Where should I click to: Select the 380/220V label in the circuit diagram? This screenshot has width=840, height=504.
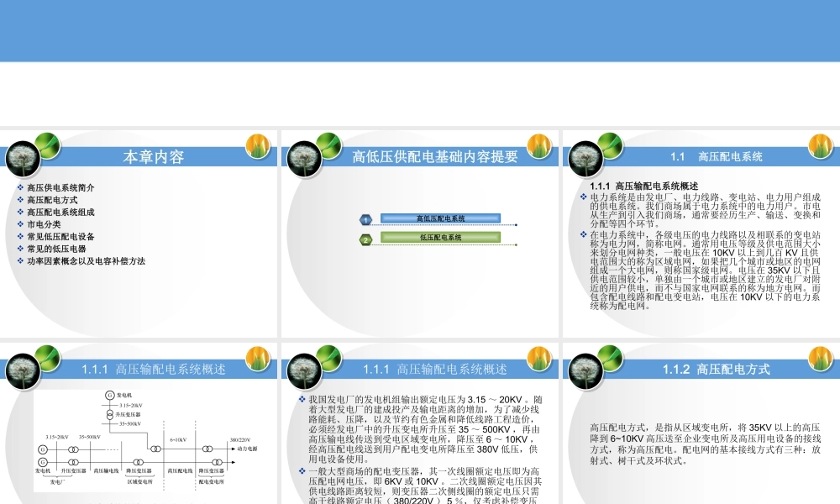(x=240, y=439)
